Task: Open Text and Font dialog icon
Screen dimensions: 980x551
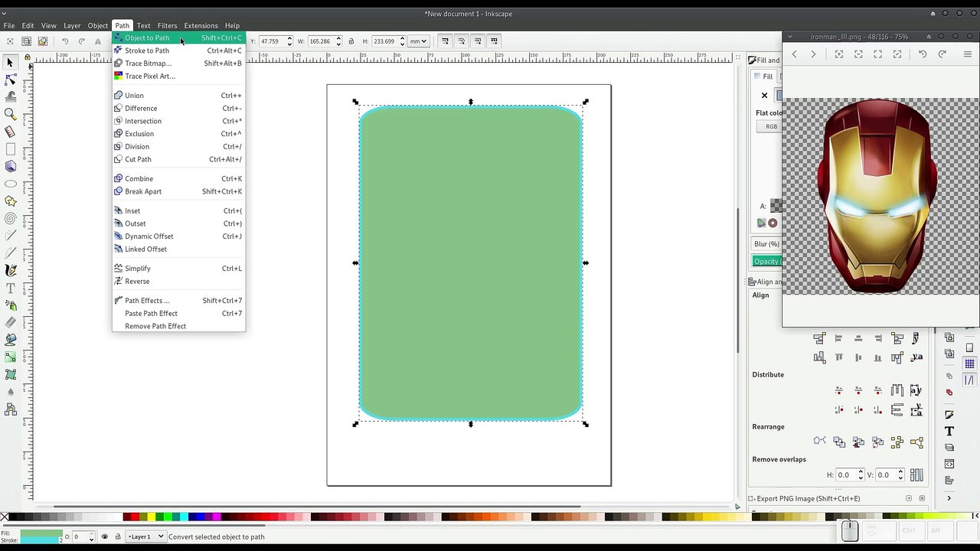Action: click(x=949, y=432)
